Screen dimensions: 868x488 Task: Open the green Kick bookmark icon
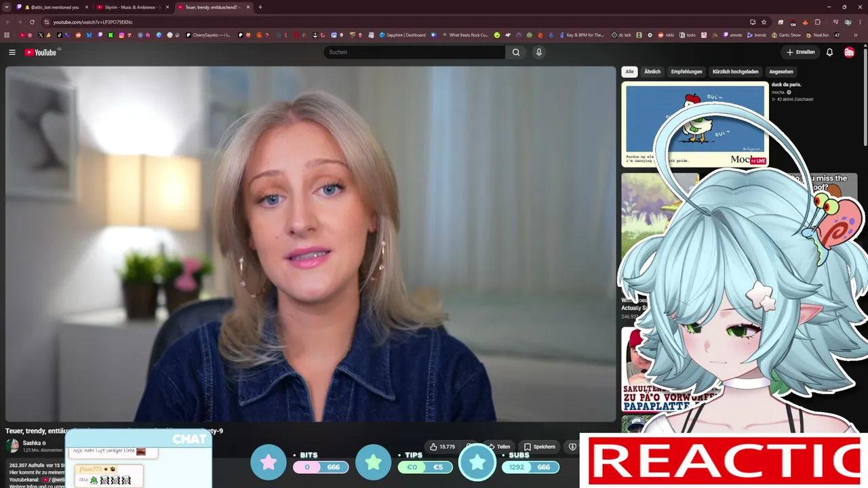pyautogui.click(x=111, y=35)
